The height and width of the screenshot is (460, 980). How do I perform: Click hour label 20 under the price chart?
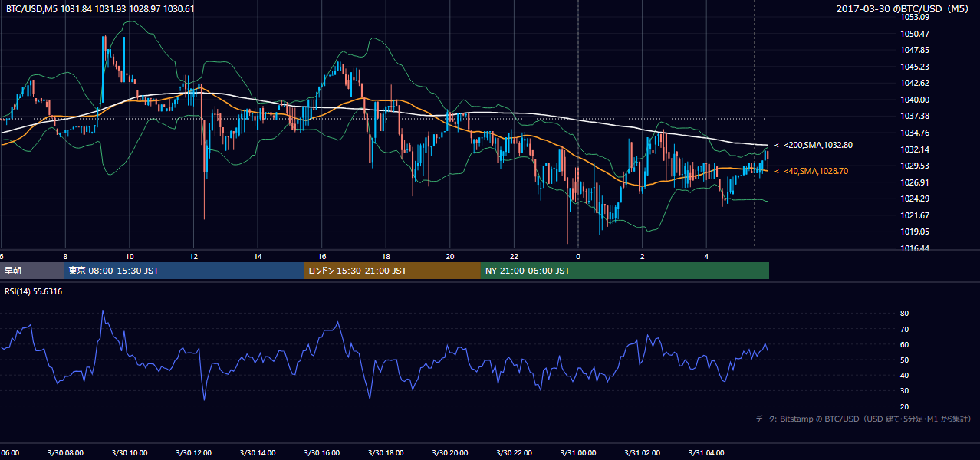(450, 256)
